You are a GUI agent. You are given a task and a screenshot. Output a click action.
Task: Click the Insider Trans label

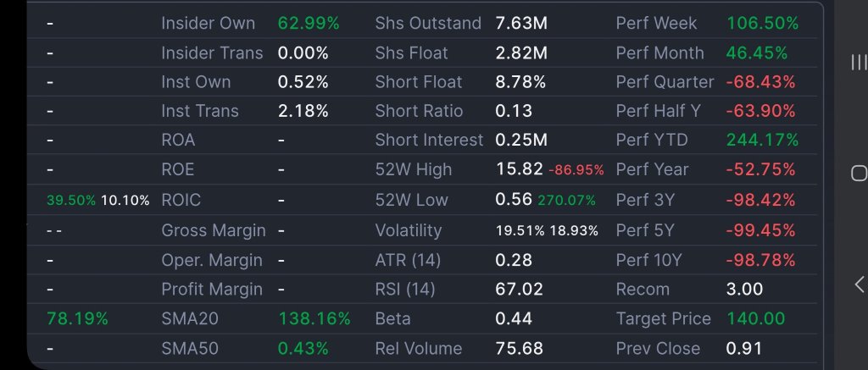(x=212, y=53)
